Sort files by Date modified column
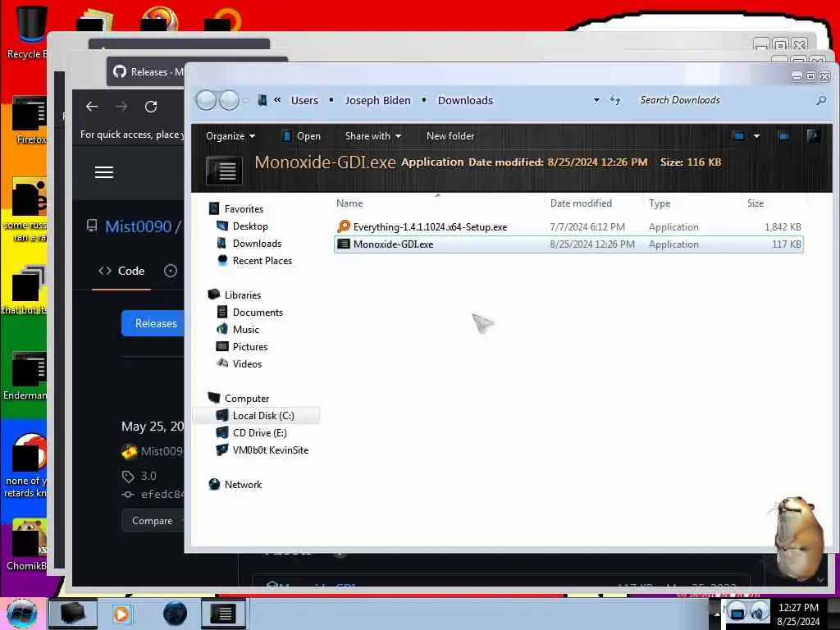Viewport: 840px width, 630px height. [x=581, y=203]
